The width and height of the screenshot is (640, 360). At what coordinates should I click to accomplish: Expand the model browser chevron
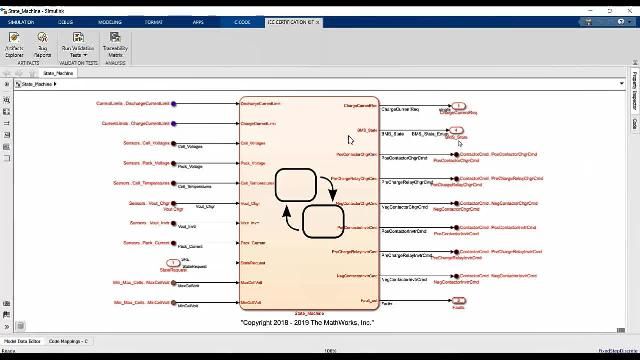[x=7, y=84]
